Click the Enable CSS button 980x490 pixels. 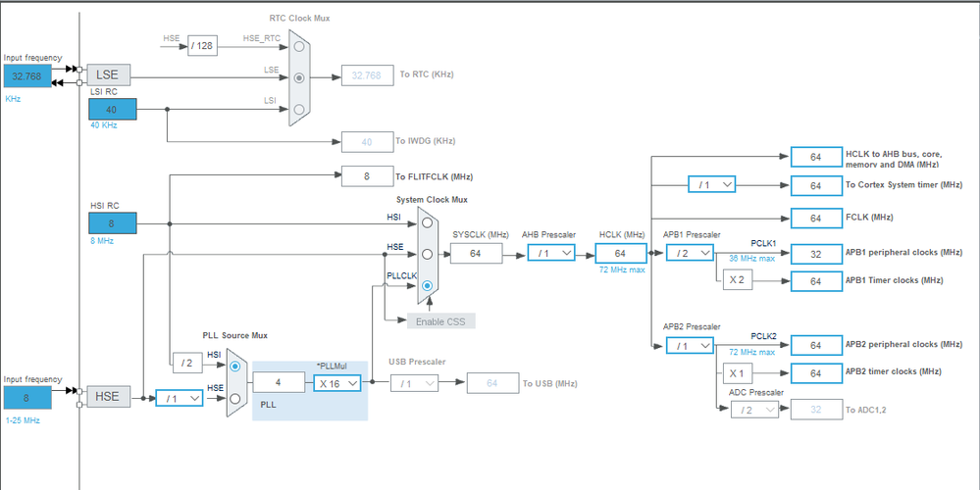pos(441,322)
